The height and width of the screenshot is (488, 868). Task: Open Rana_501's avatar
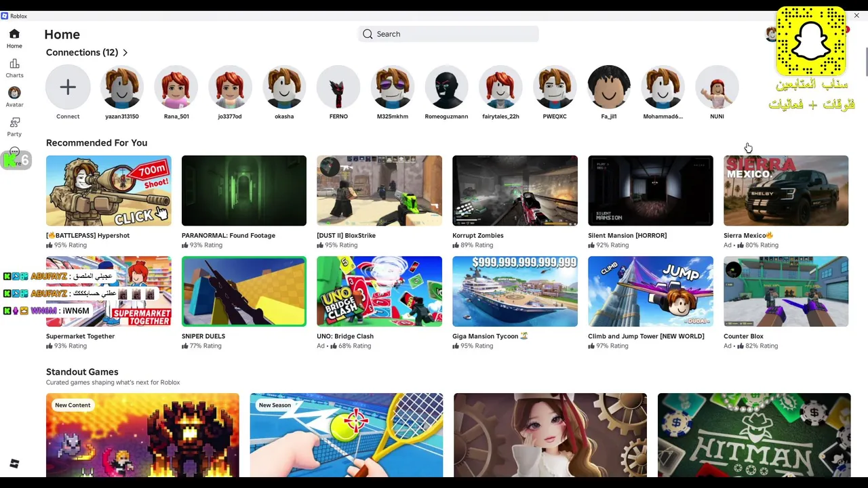176,87
